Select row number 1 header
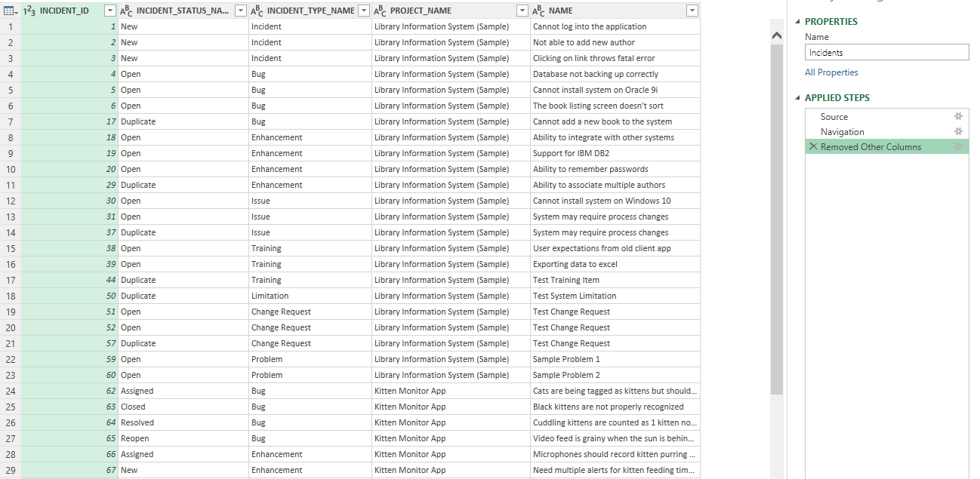Screen dimensions: 980x479 (11, 26)
